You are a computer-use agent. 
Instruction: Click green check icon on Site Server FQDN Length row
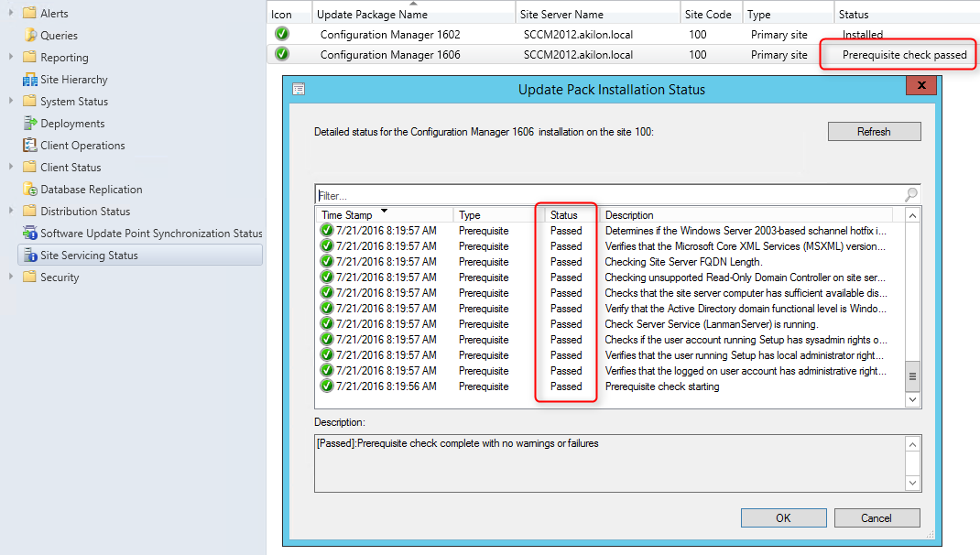point(326,261)
